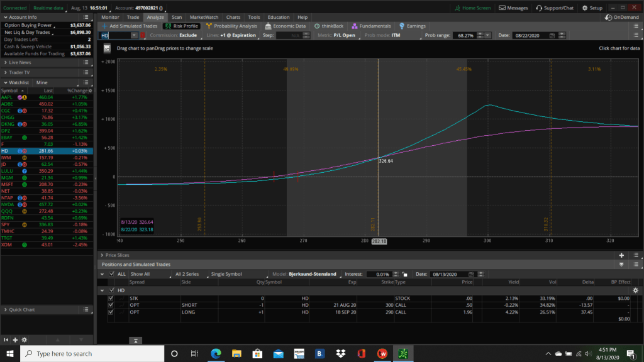The width and height of the screenshot is (644, 362).
Task: Click Add Simulated Trades plus icon
Action: pyautogui.click(x=105, y=26)
